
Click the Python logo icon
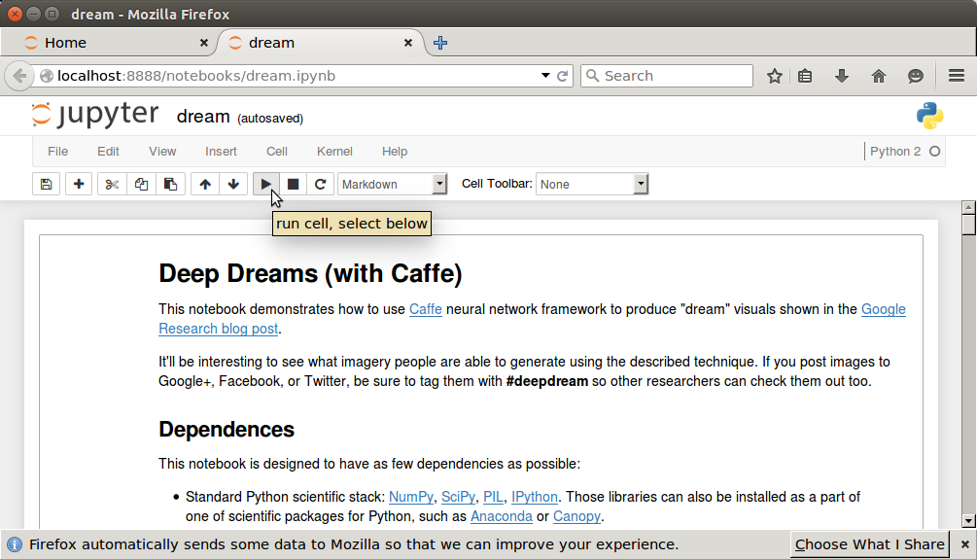[x=929, y=116]
